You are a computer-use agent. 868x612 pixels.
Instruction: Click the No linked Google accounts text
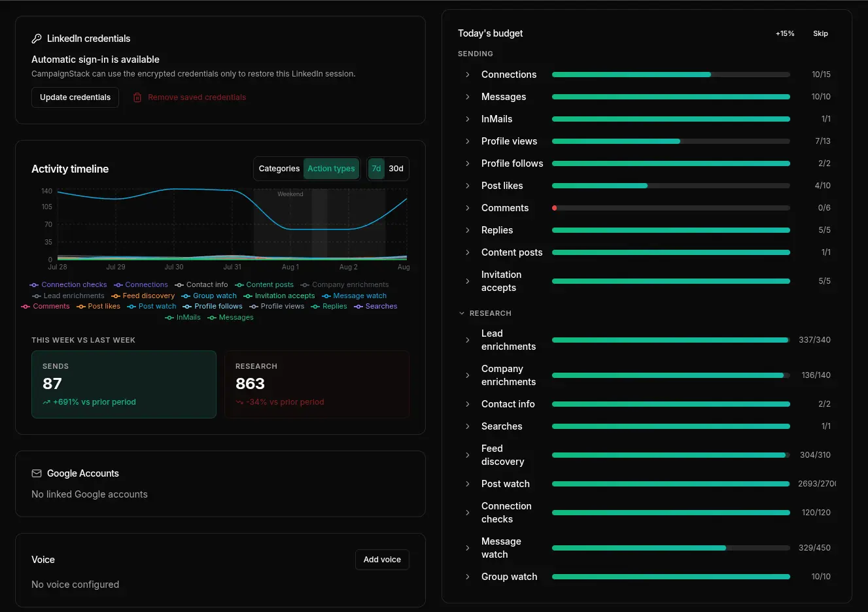pyautogui.click(x=90, y=494)
